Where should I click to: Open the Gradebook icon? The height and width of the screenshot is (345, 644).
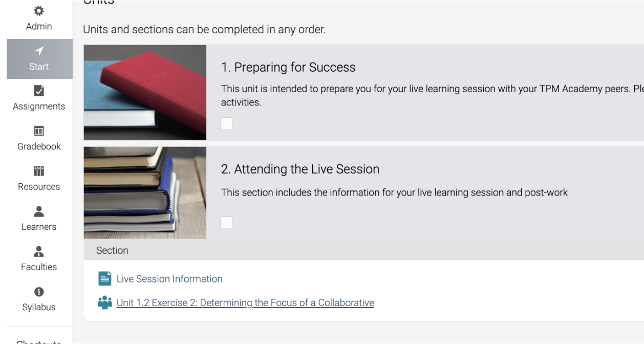[x=39, y=131]
